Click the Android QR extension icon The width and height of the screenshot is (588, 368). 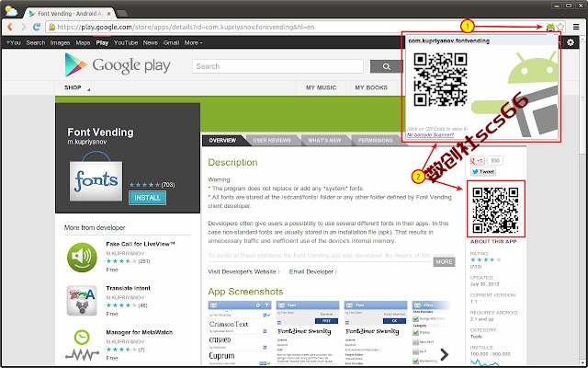tap(550, 27)
